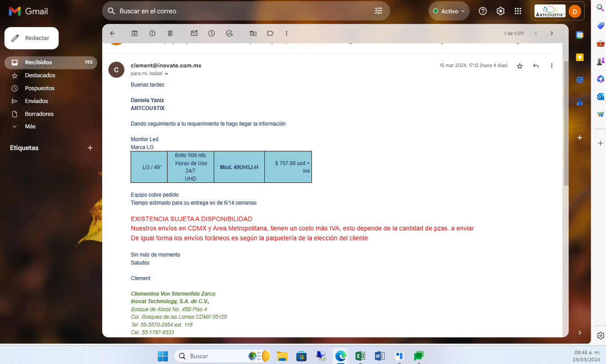Select the '$ 707.00 usd + iva' price cell

[x=288, y=167]
